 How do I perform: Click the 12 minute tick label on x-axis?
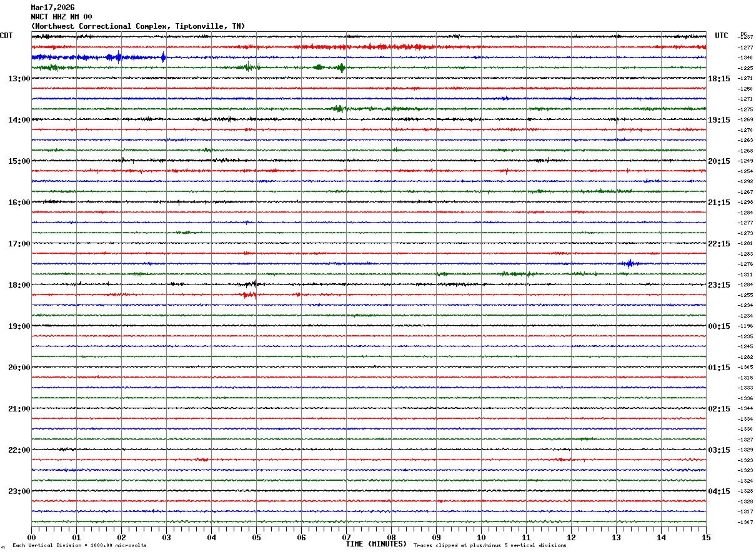pyautogui.click(x=571, y=538)
